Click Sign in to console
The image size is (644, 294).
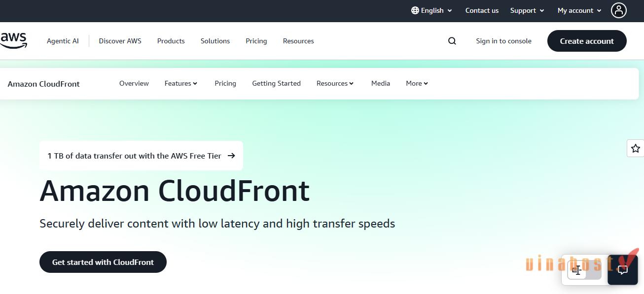[503, 41]
